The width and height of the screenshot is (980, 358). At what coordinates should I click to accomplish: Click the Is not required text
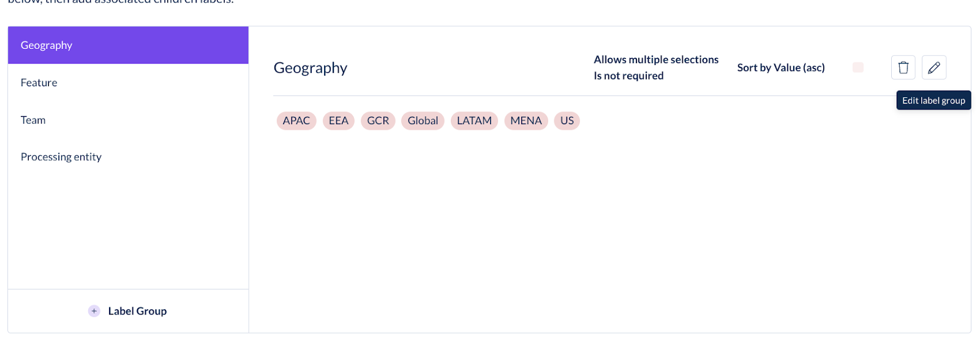point(628,76)
